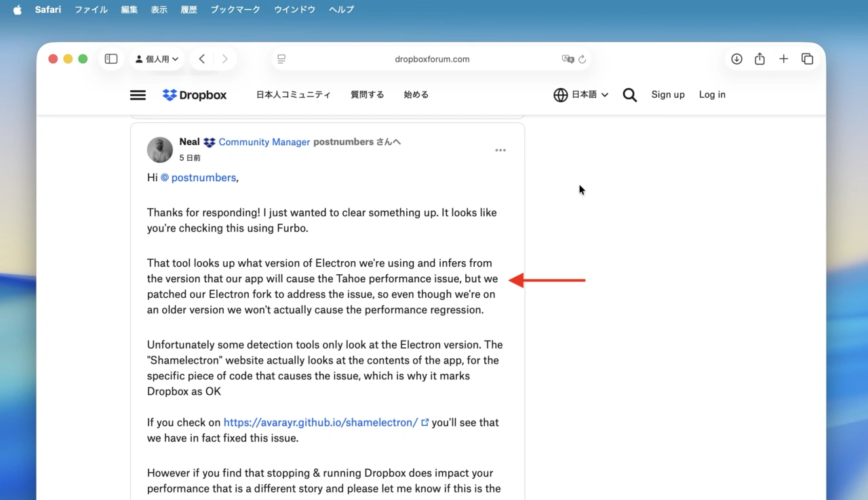Click the Dropbox badge beside Neal's name
Image resolution: width=868 pixels, height=500 pixels.
[x=209, y=142]
